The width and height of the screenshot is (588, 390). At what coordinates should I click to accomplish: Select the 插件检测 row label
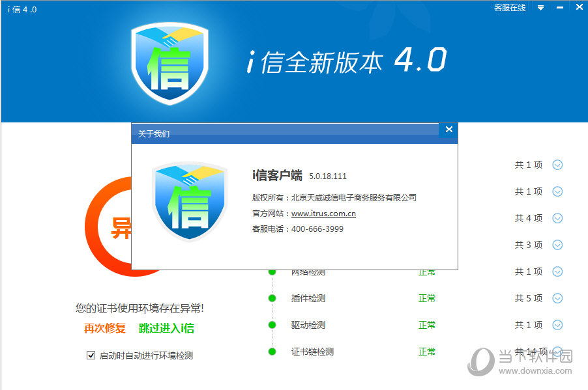[x=308, y=298]
